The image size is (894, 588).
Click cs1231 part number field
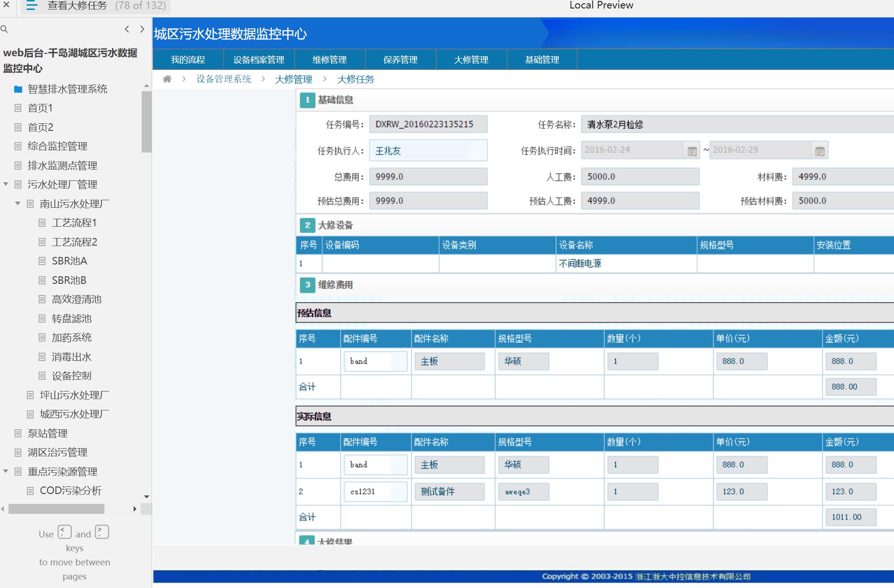(x=375, y=492)
